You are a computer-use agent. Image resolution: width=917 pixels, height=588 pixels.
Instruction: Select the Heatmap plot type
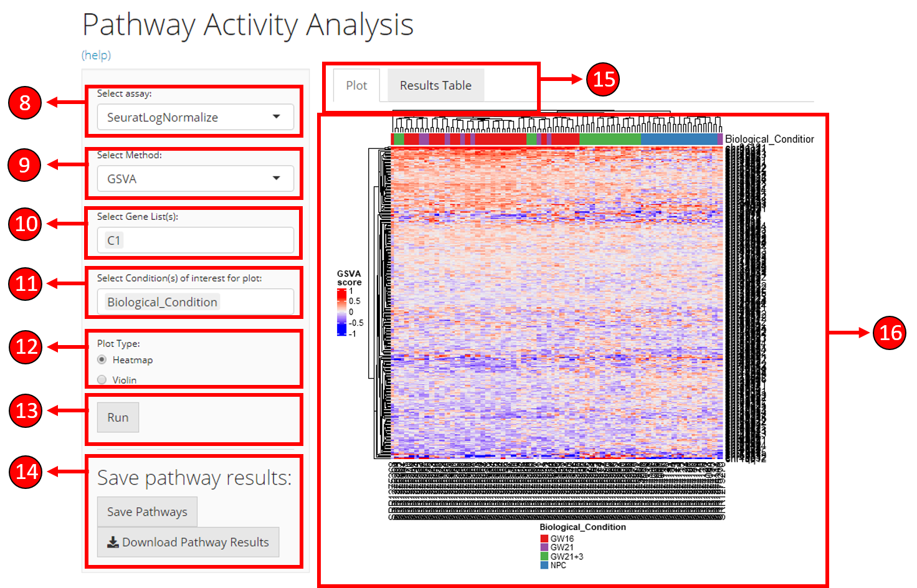(x=102, y=360)
